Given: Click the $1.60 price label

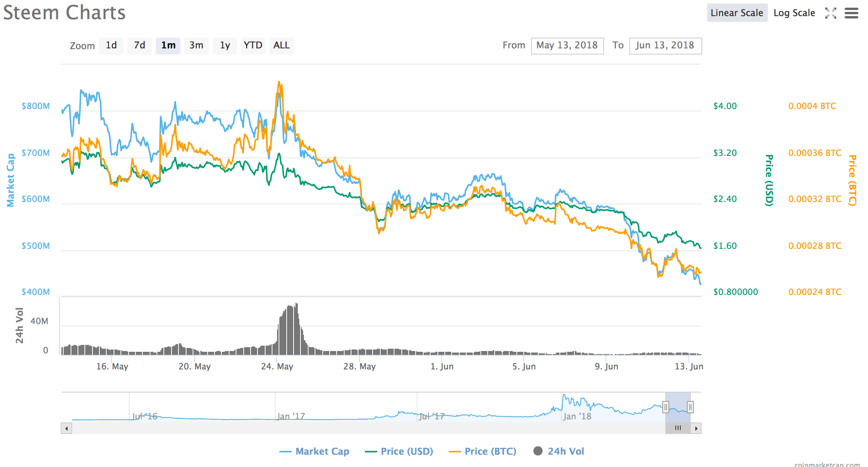Looking at the screenshot, I should (725, 246).
